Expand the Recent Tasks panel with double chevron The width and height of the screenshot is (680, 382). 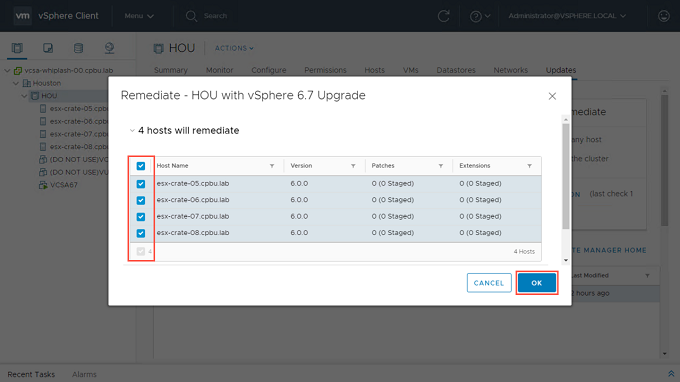[671, 374]
